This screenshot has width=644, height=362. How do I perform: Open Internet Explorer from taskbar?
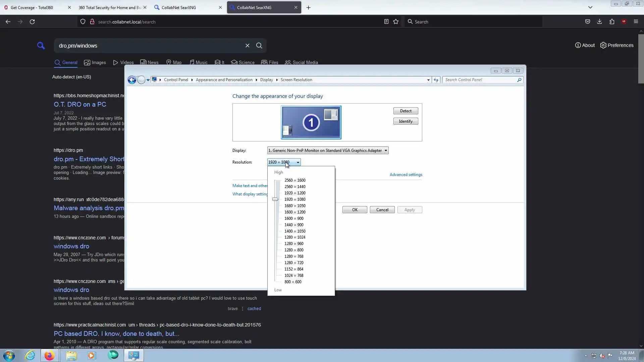30,355
